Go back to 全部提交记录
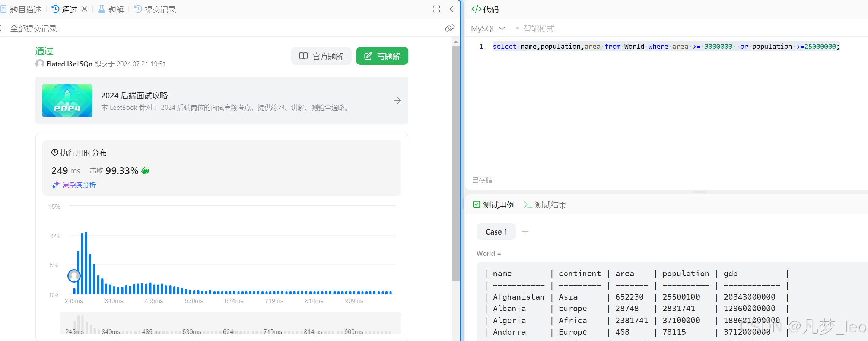Image resolution: width=868 pixels, height=341 pixels. [x=29, y=28]
